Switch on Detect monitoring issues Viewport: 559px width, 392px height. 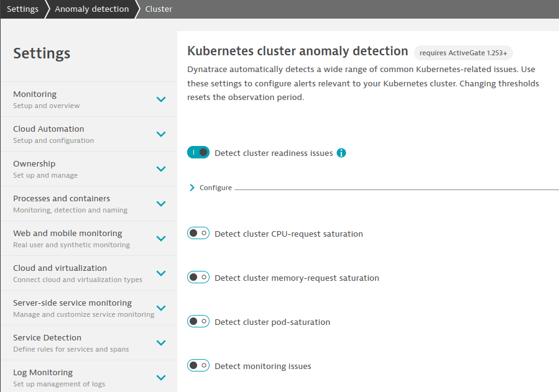pyautogui.click(x=198, y=366)
